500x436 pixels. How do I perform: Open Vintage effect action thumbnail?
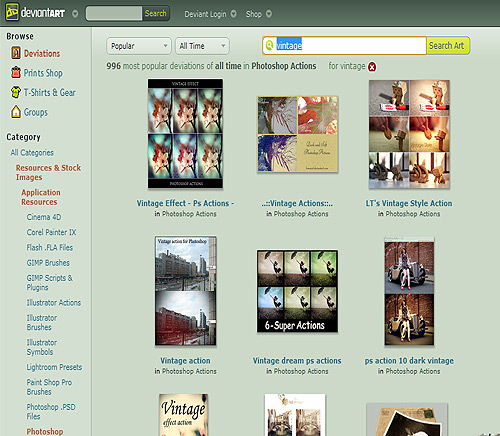coord(183,415)
